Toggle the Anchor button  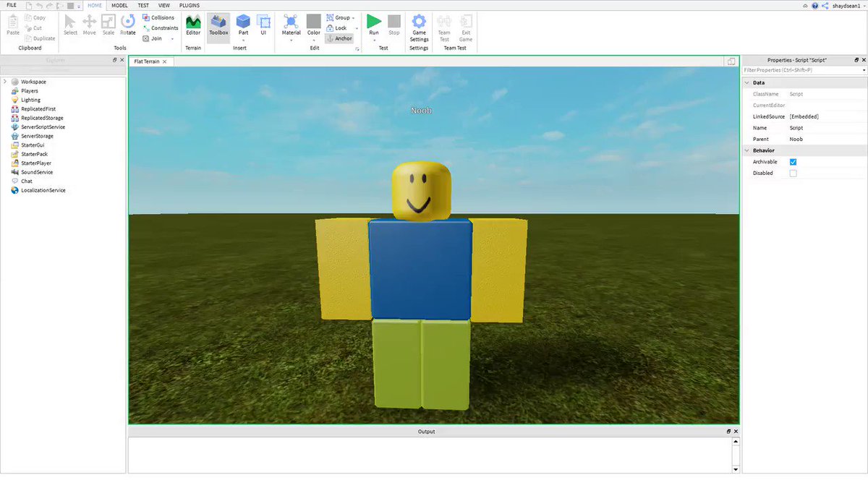point(339,38)
